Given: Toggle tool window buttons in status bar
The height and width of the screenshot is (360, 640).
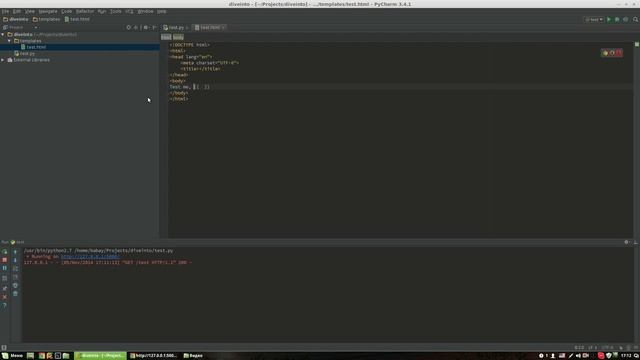Looking at the screenshot, I should coord(4,348).
